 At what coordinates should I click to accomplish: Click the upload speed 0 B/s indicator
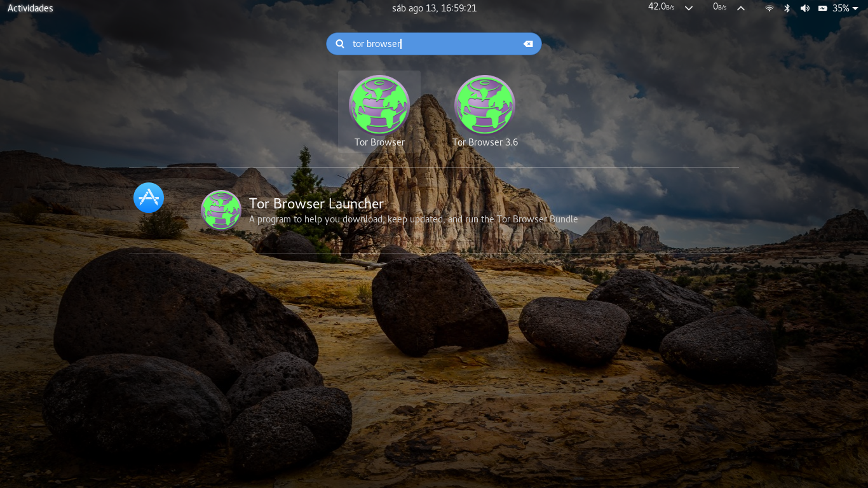pos(719,7)
